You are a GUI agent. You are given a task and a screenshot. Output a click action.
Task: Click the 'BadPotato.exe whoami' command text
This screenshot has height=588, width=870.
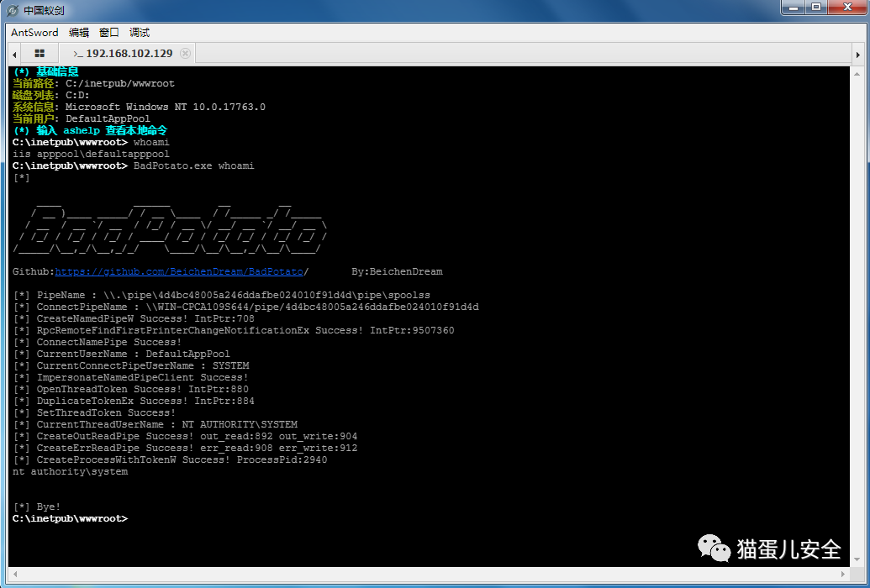[x=193, y=165]
